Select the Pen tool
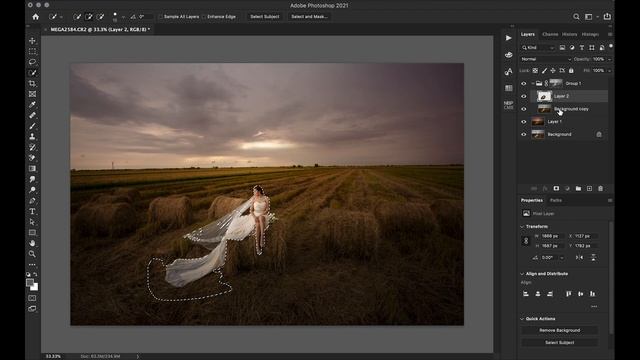 pyautogui.click(x=32, y=200)
